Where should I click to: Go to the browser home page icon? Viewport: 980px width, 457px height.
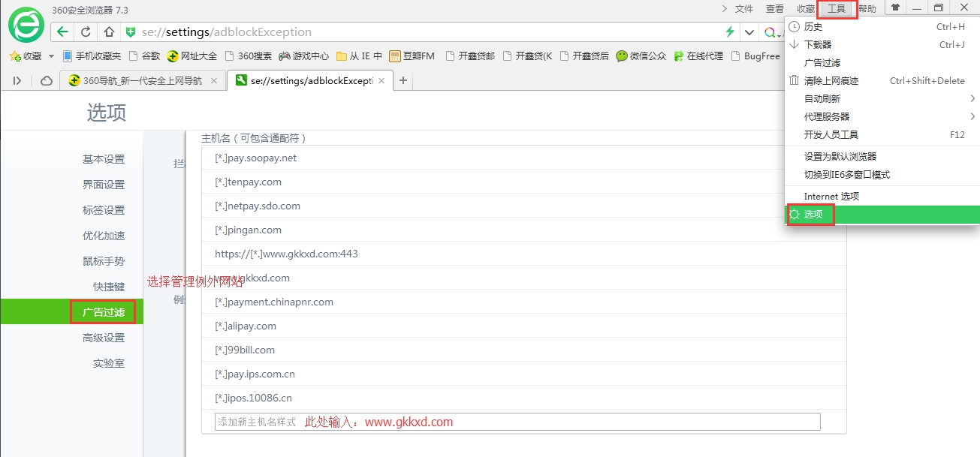click(109, 32)
